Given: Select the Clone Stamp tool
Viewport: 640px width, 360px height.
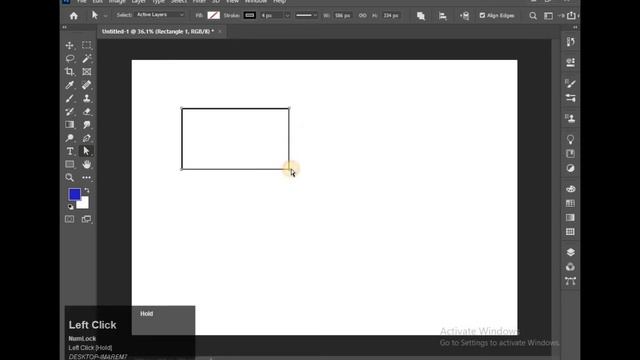Looking at the screenshot, I should click(87, 98).
